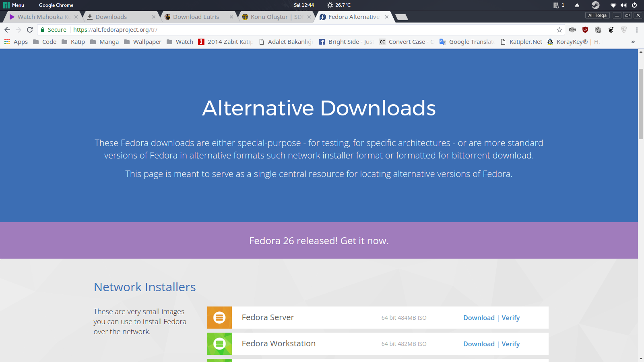Close the Download Lutris tab
Screen dimensions: 644x362
pyautogui.click(x=231, y=17)
